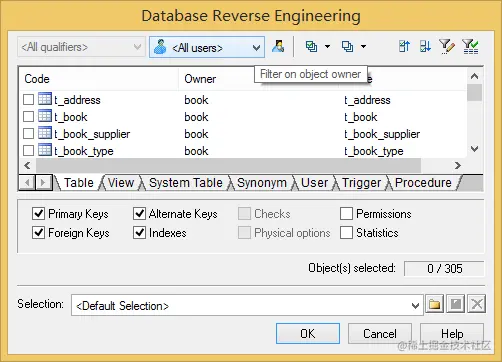Open the customize filter pencil icon
502x362 pixels.
point(447,47)
